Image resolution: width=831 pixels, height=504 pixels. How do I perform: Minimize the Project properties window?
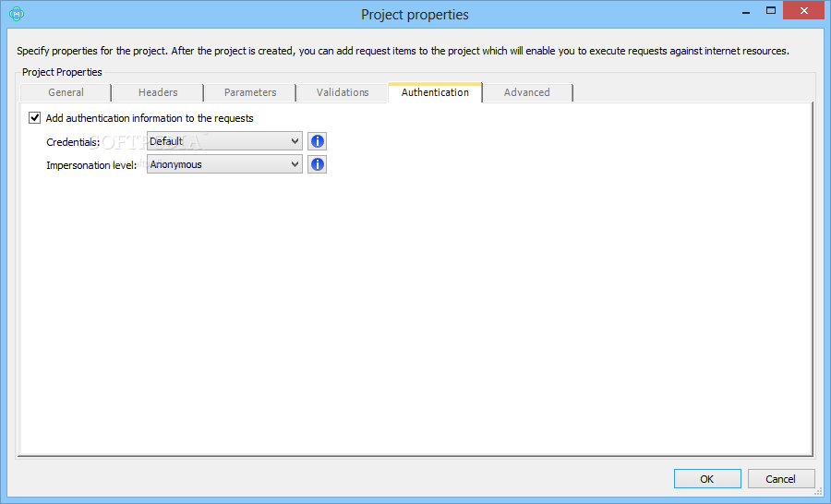click(746, 11)
